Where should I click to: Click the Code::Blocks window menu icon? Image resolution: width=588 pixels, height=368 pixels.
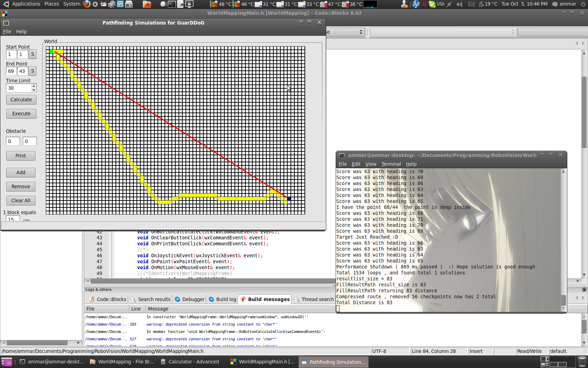click(x=5, y=13)
